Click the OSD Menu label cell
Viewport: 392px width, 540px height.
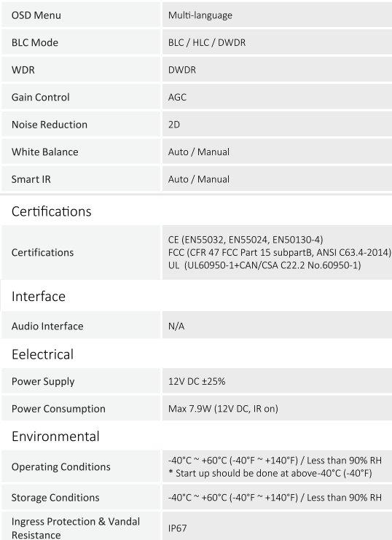tap(81, 15)
